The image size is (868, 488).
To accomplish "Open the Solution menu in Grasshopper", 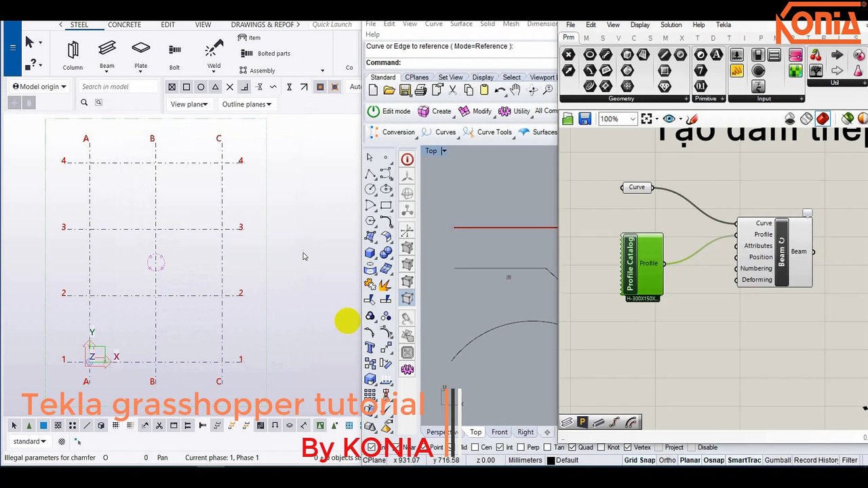I will coord(671,25).
